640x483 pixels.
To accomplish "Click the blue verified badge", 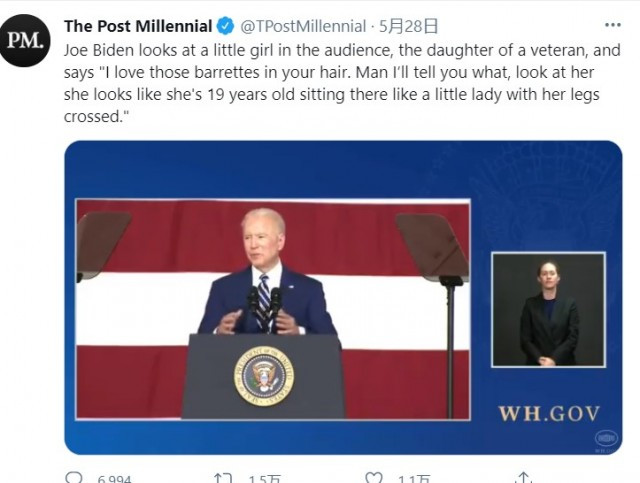I will 225,26.
